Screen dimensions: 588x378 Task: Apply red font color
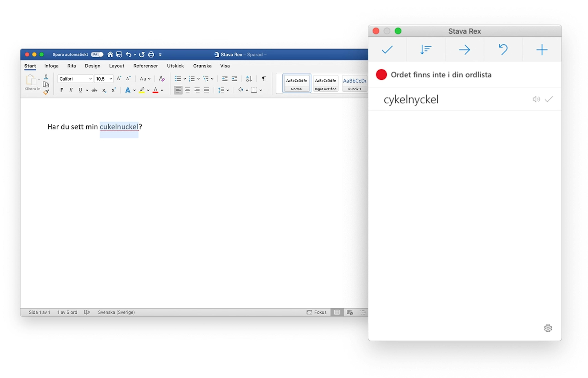pyautogui.click(x=155, y=90)
